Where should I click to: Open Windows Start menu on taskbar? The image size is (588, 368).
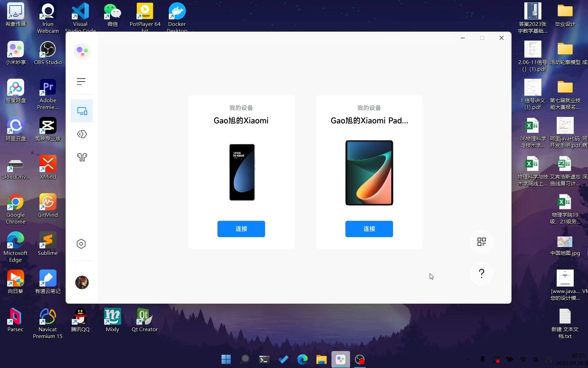coord(226,359)
